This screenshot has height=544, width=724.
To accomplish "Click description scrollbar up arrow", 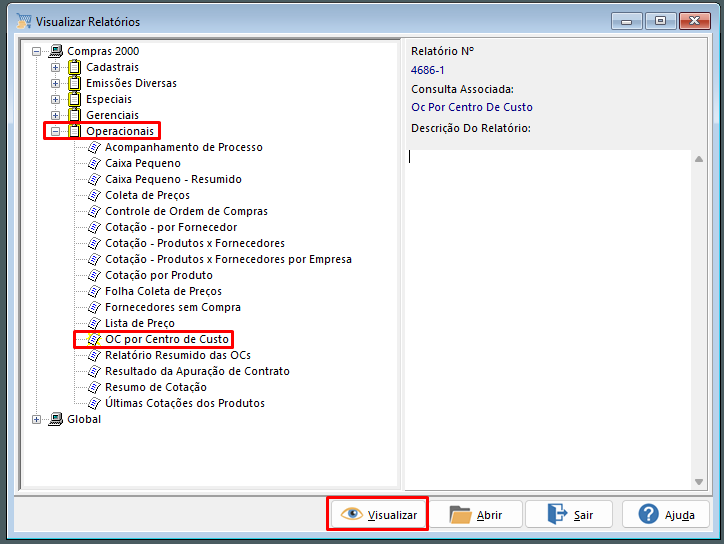I will (x=699, y=159).
